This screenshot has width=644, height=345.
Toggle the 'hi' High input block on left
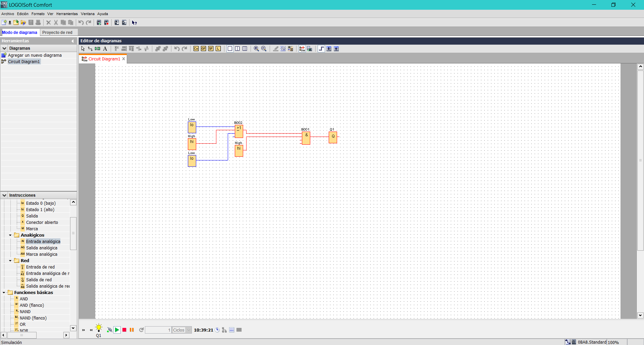point(192,144)
